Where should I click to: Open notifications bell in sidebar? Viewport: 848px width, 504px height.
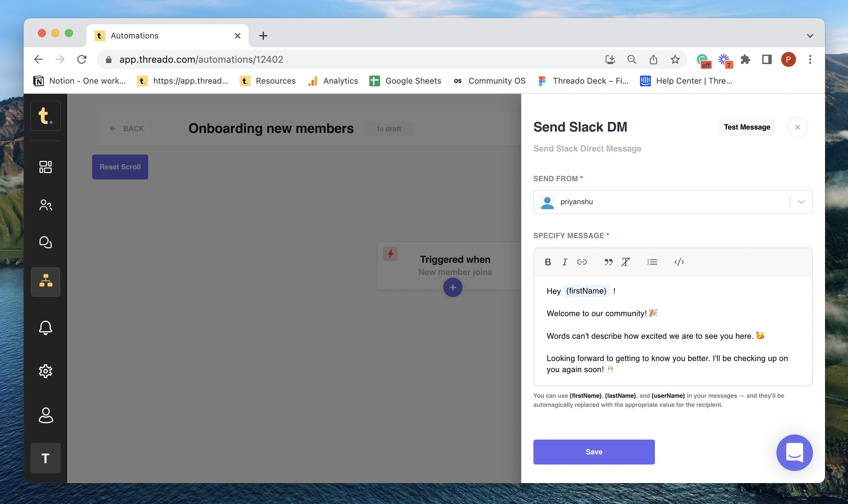[x=46, y=327]
